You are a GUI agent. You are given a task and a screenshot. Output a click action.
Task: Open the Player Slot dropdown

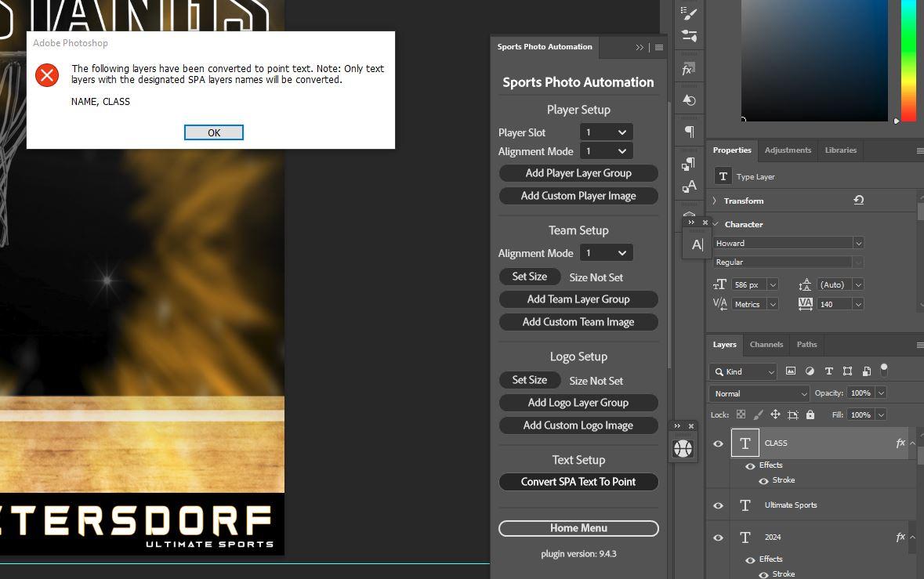[607, 132]
